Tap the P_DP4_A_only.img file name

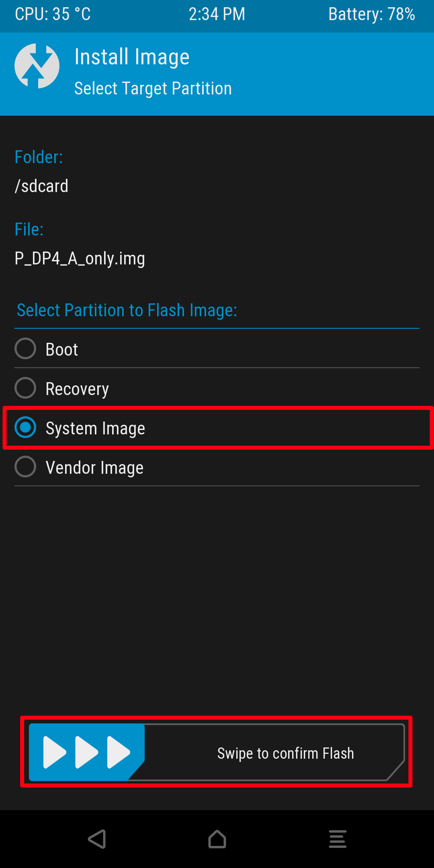tap(80, 258)
